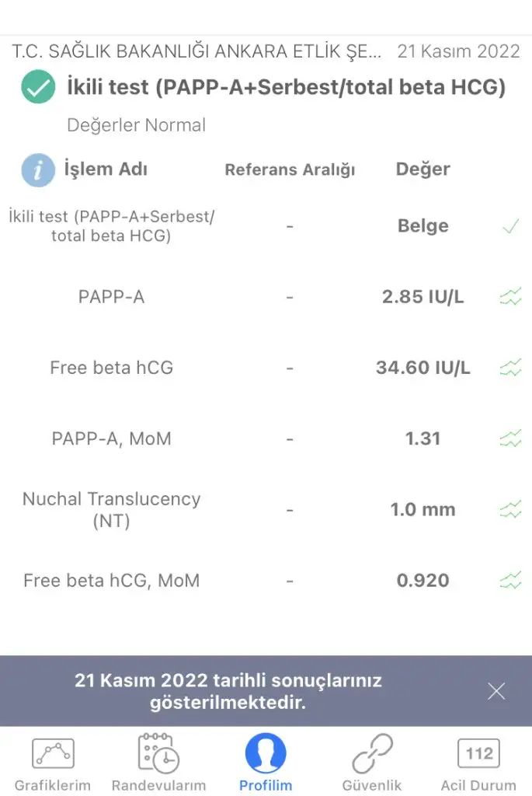This screenshot has height=796, width=532.
Task: Open the PAPP-A trend graph icon
Action: click(510, 296)
